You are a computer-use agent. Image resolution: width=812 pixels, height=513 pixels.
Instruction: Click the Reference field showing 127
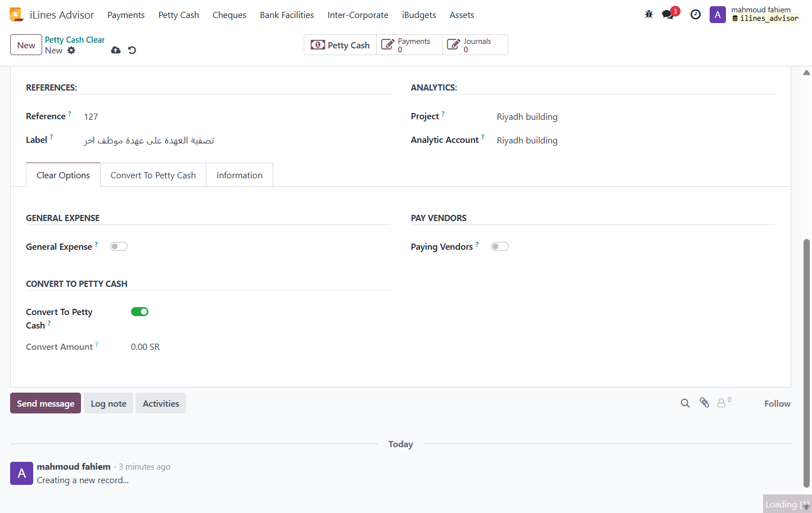pos(237,116)
